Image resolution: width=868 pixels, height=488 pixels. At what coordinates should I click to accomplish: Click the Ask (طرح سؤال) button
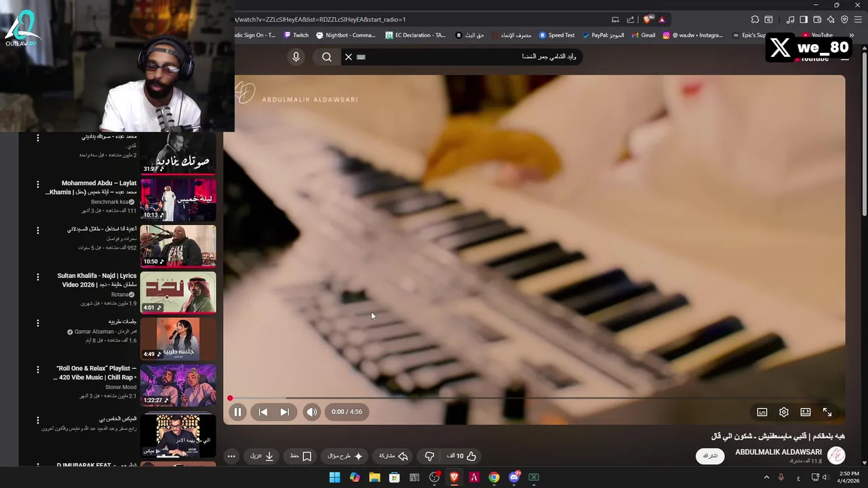345,456
